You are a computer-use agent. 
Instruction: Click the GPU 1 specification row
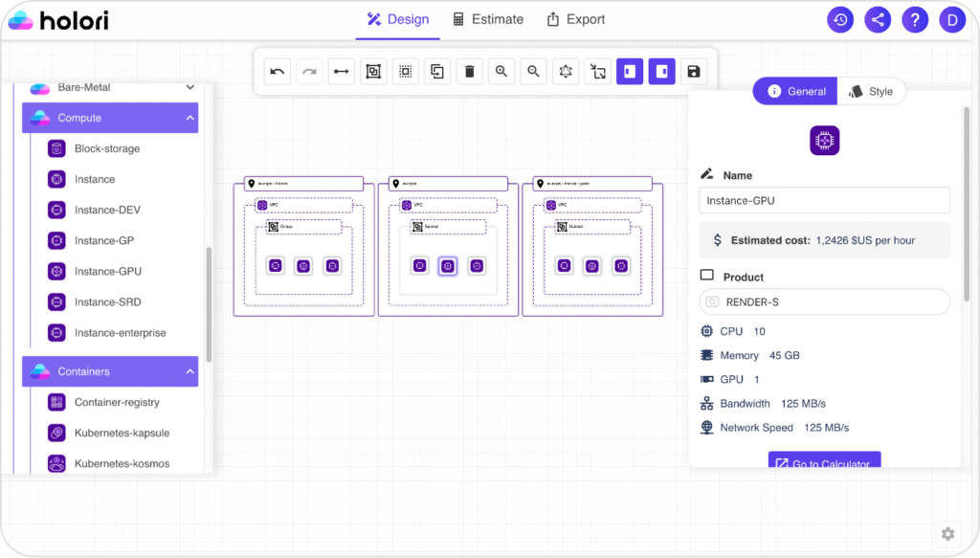730,380
